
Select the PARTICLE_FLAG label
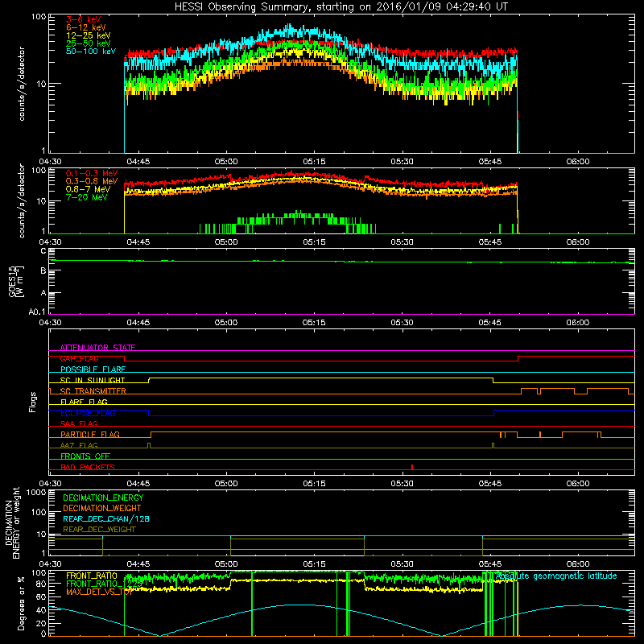coord(90,434)
